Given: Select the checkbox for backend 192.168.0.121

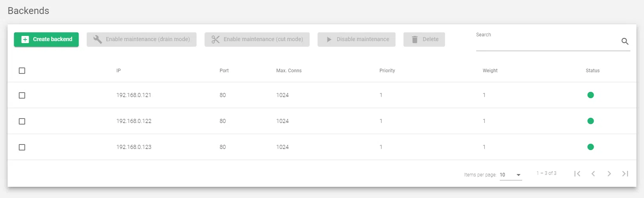Looking at the screenshot, I should click(22, 95).
